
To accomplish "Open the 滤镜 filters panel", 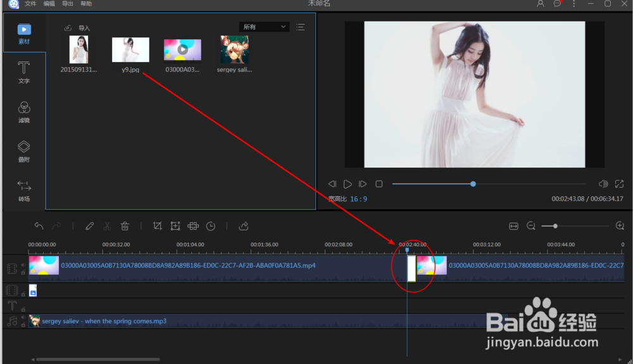I will tap(24, 112).
